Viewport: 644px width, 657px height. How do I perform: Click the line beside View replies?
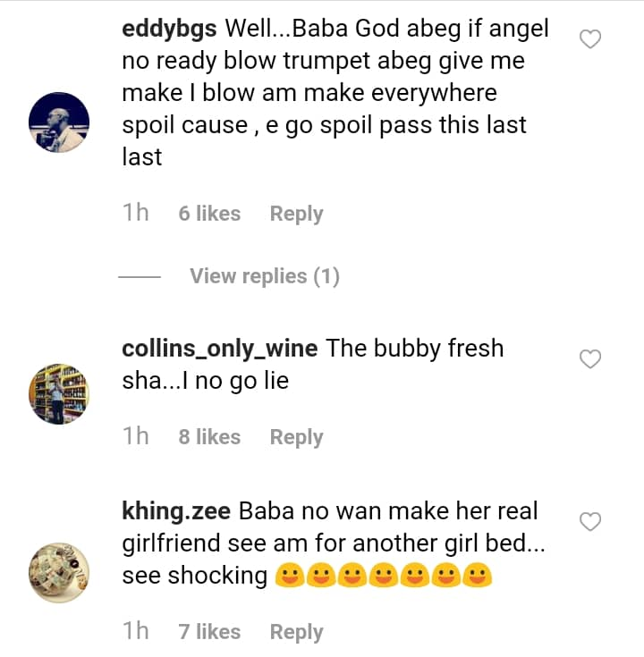[139, 277]
